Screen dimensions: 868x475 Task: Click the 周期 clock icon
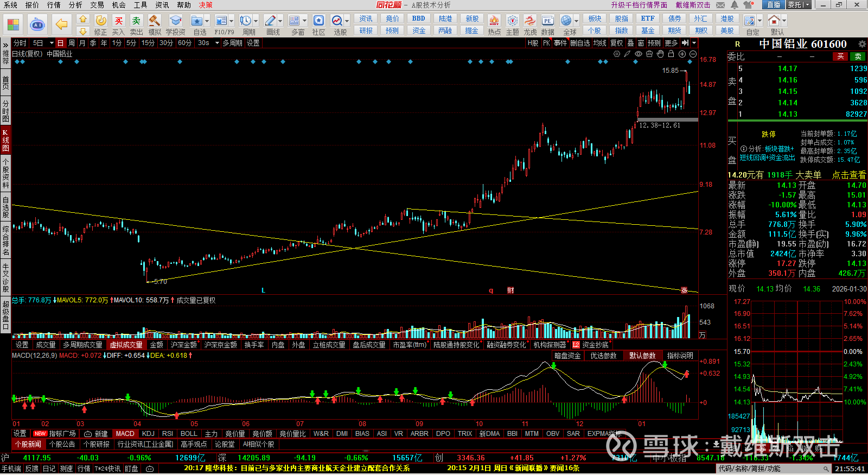(x=246, y=21)
